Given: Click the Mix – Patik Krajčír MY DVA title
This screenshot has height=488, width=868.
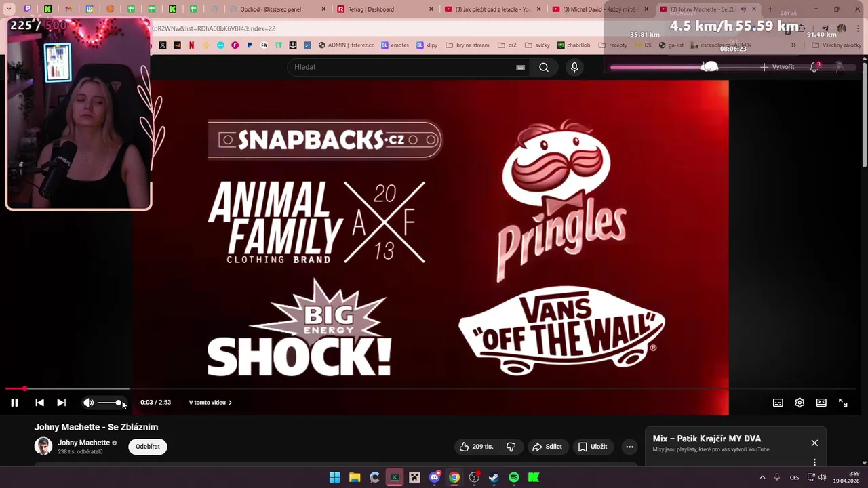Looking at the screenshot, I should click(707, 439).
